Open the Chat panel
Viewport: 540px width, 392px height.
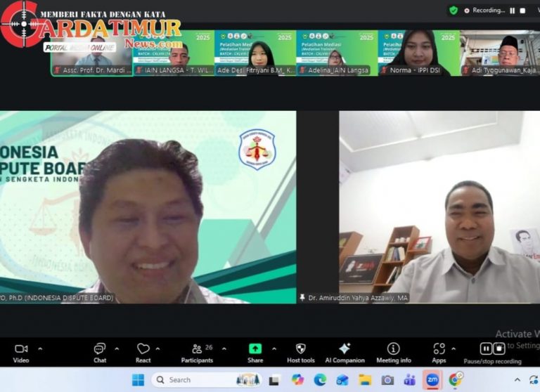point(100,349)
